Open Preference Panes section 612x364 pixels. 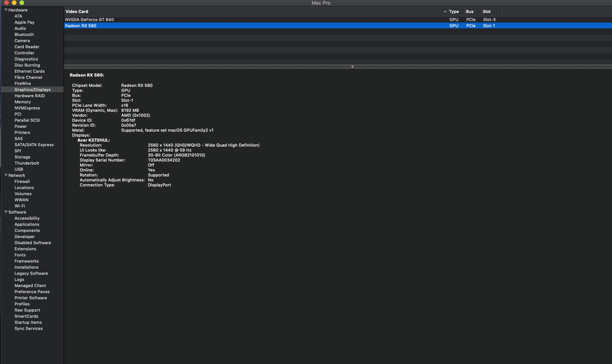(x=32, y=292)
